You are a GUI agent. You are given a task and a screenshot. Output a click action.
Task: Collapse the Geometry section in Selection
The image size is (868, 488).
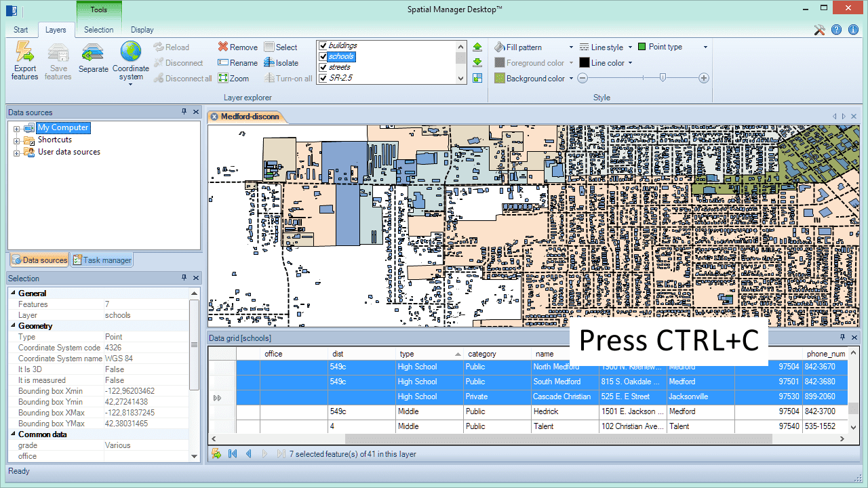coord(12,326)
